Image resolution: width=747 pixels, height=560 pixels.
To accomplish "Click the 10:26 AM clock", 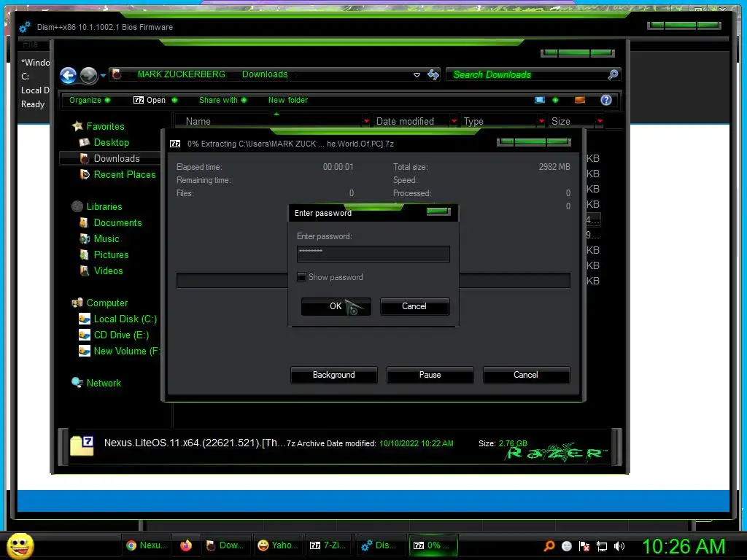I will [x=684, y=546].
